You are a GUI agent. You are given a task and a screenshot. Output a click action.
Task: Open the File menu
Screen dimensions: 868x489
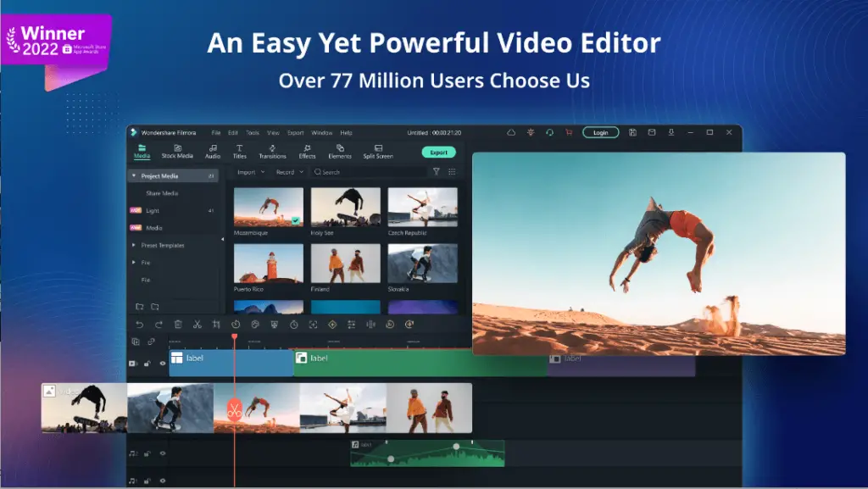point(216,133)
